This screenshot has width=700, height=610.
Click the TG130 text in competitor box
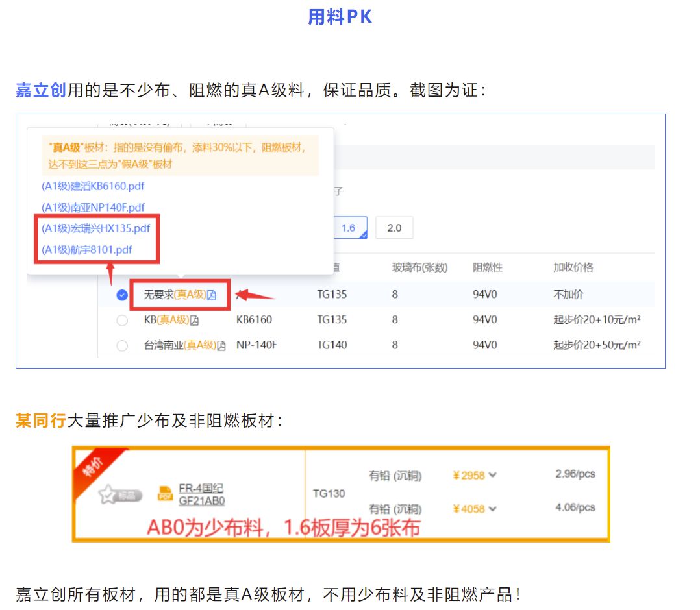(329, 494)
